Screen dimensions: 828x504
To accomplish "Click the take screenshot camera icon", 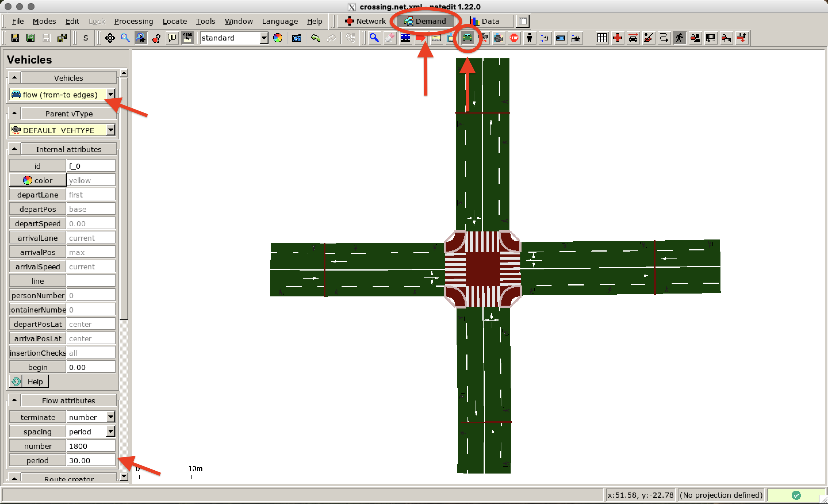I will (296, 38).
